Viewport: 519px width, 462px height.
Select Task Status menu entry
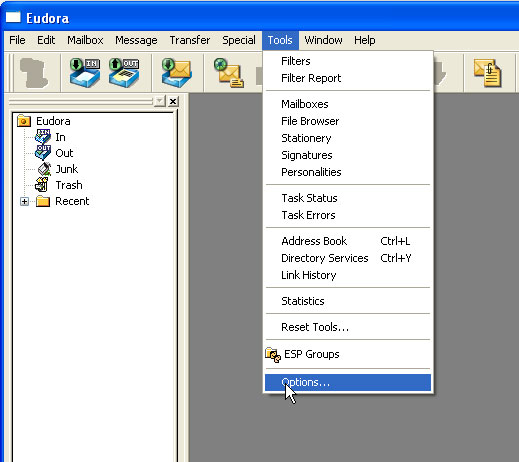(348, 198)
